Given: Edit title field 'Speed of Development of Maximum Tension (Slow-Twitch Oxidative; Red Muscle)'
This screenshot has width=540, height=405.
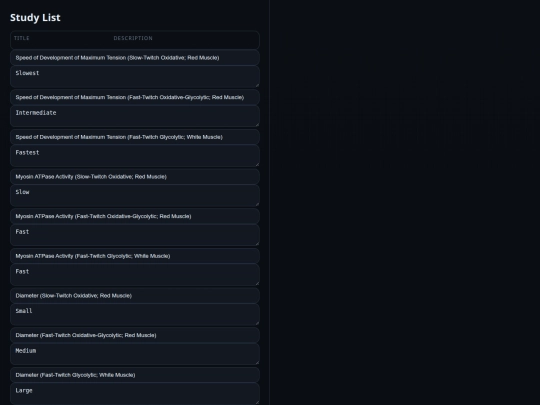Looking at the screenshot, I should 135,58.
